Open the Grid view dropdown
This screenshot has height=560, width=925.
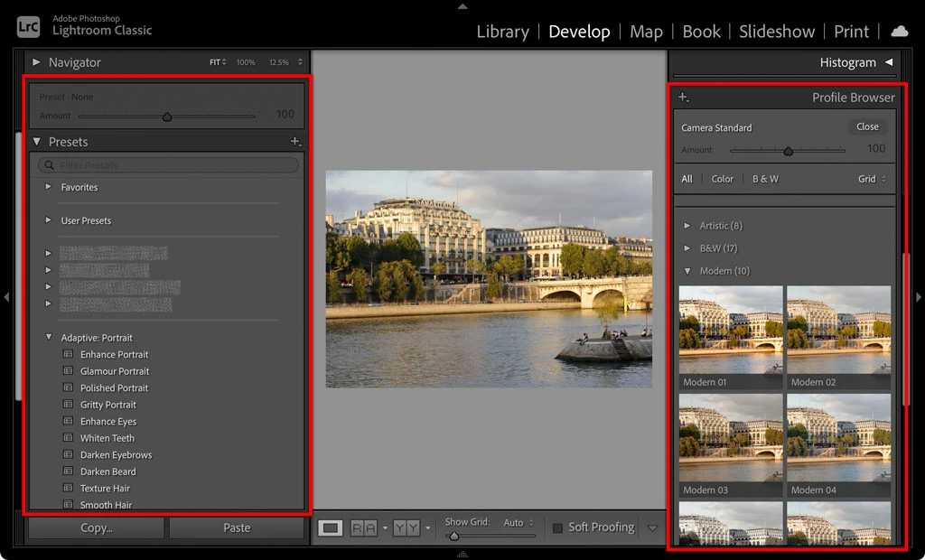click(x=872, y=179)
